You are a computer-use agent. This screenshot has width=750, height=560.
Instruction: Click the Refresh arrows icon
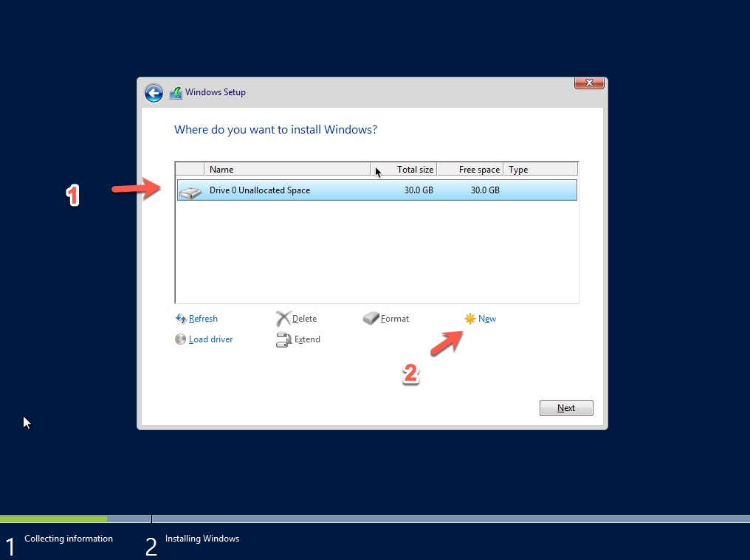point(181,319)
